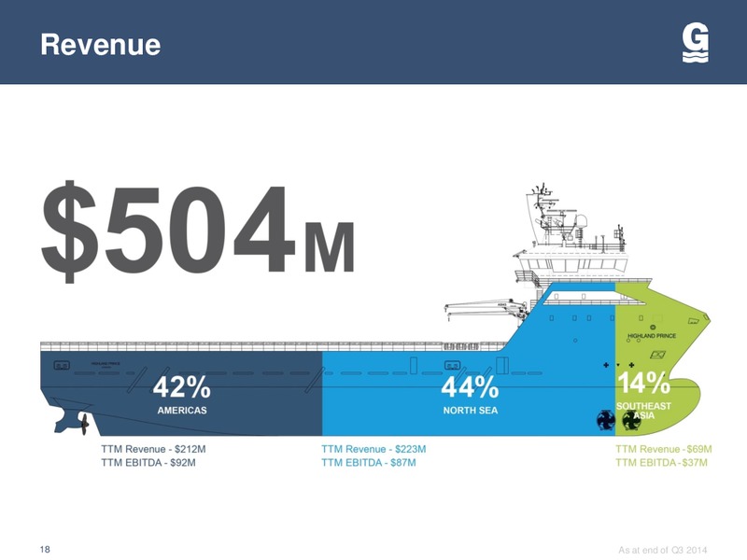This screenshot has height=560, width=747.
Task: Select the 14% Southeast Asia percentage
Action: (643, 383)
